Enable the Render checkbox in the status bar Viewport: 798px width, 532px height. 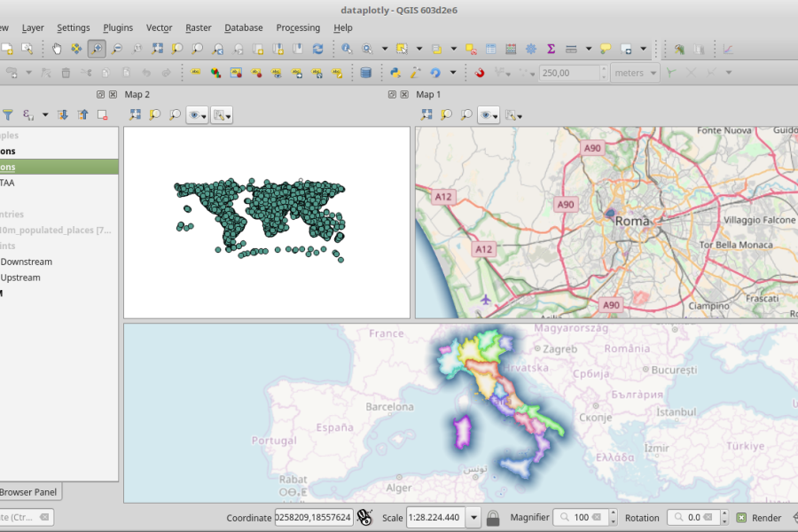pyautogui.click(x=740, y=518)
